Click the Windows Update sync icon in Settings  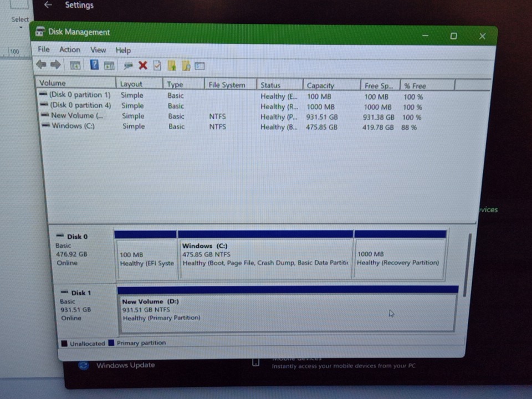tap(84, 365)
